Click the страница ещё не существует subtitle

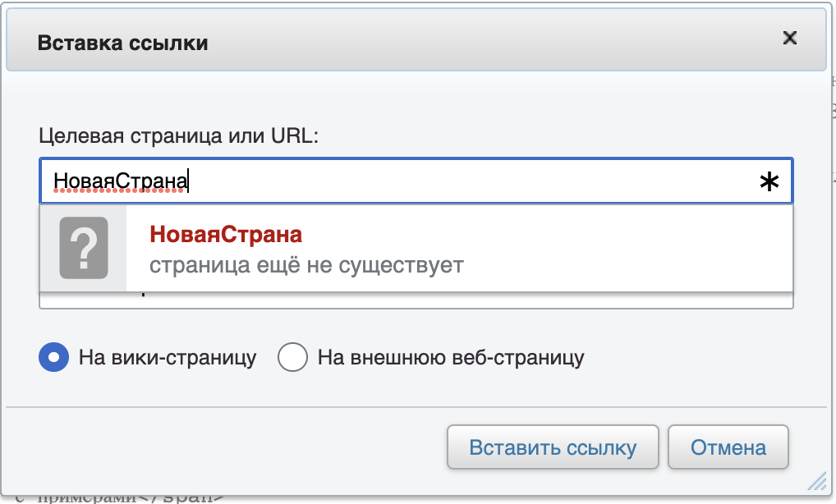click(306, 266)
